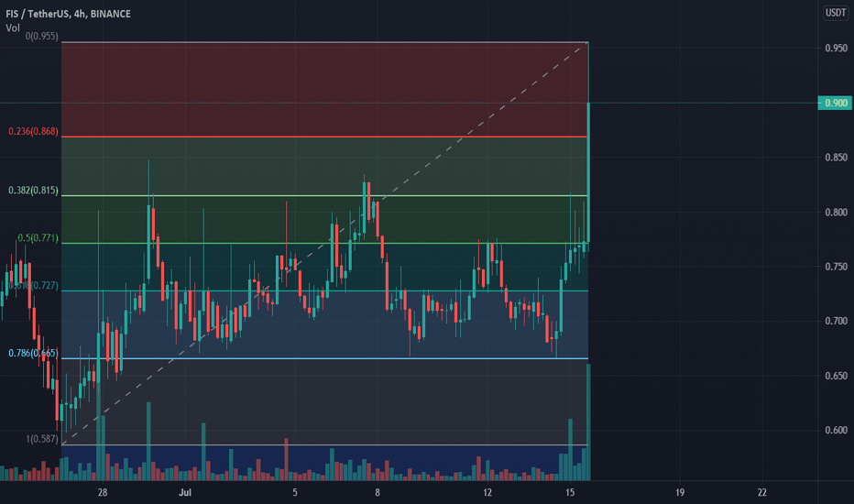Click the 0.600 price axis label
The width and height of the screenshot is (854, 504).
click(836, 430)
